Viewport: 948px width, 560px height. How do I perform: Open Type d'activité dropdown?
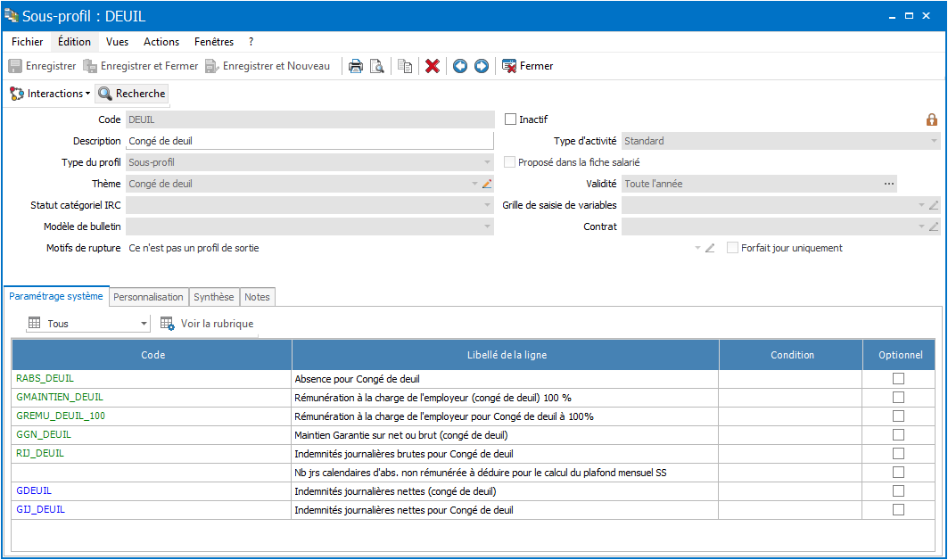934,141
